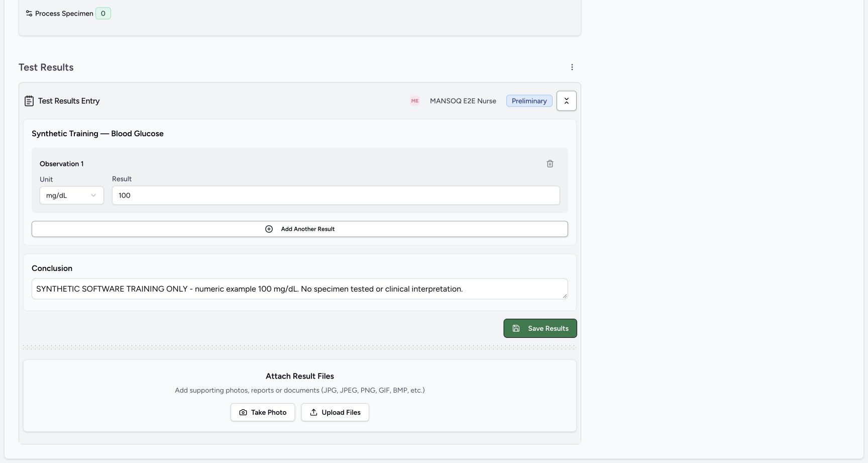
Task: Focus the Result input field with 100
Action: 336,196
